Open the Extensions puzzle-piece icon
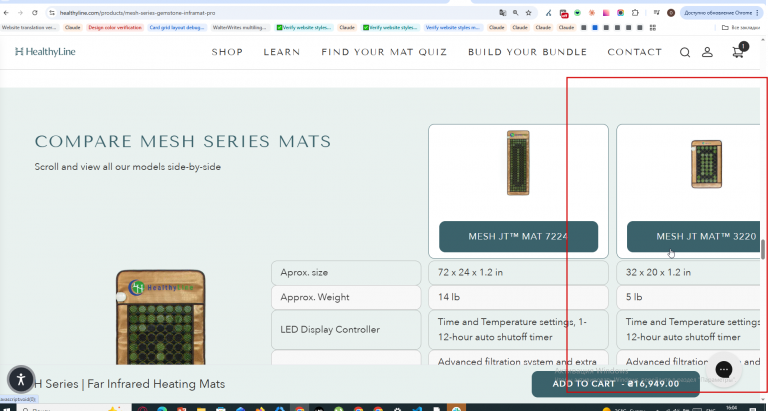This screenshot has height=411, width=768. (x=635, y=13)
